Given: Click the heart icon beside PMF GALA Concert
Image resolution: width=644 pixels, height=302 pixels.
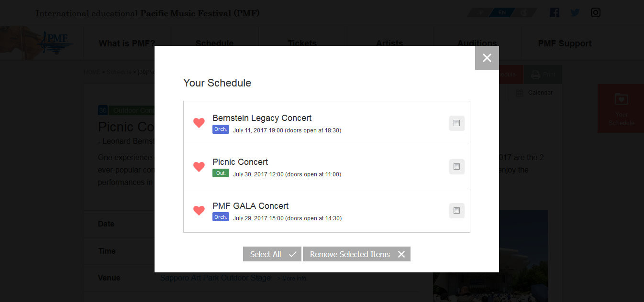Looking at the screenshot, I should (199, 211).
